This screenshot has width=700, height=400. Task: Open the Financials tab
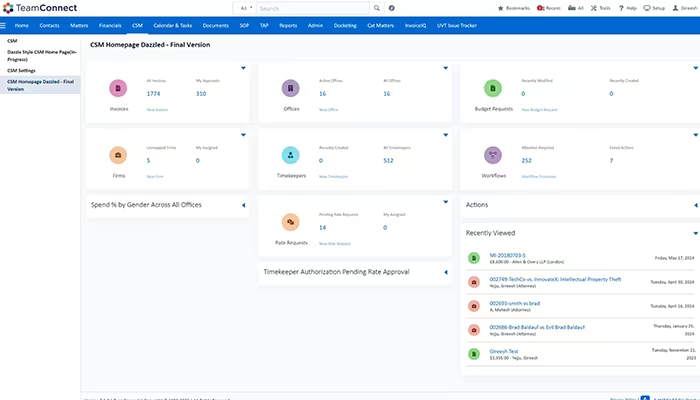[110, 25]
